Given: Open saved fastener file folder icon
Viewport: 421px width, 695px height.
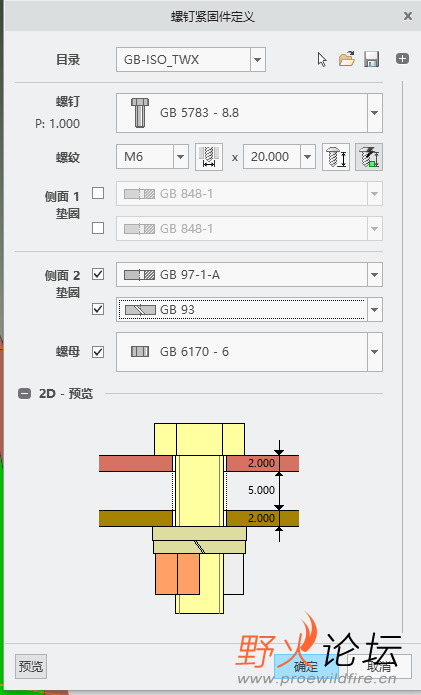Looking at the screenshot, I should point(347,59).
